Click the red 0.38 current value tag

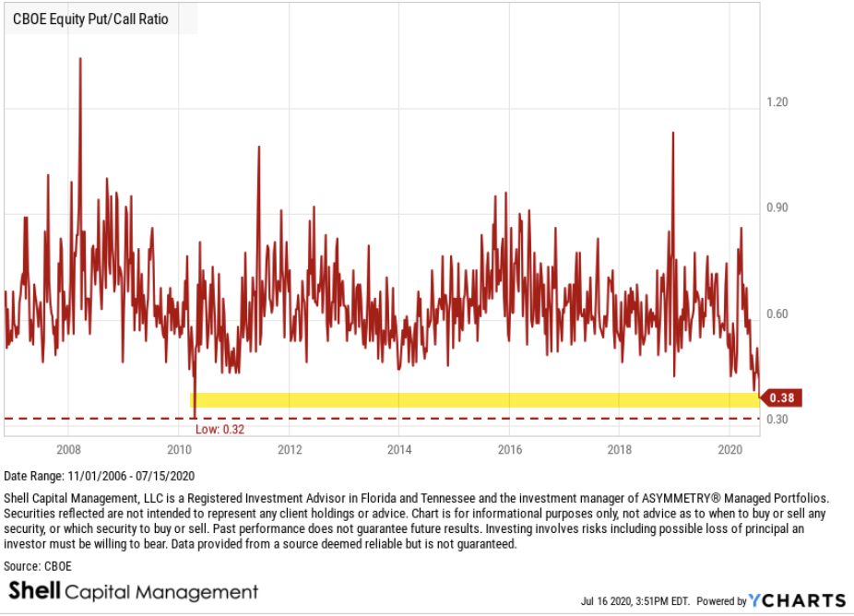(x=779, y=398)
